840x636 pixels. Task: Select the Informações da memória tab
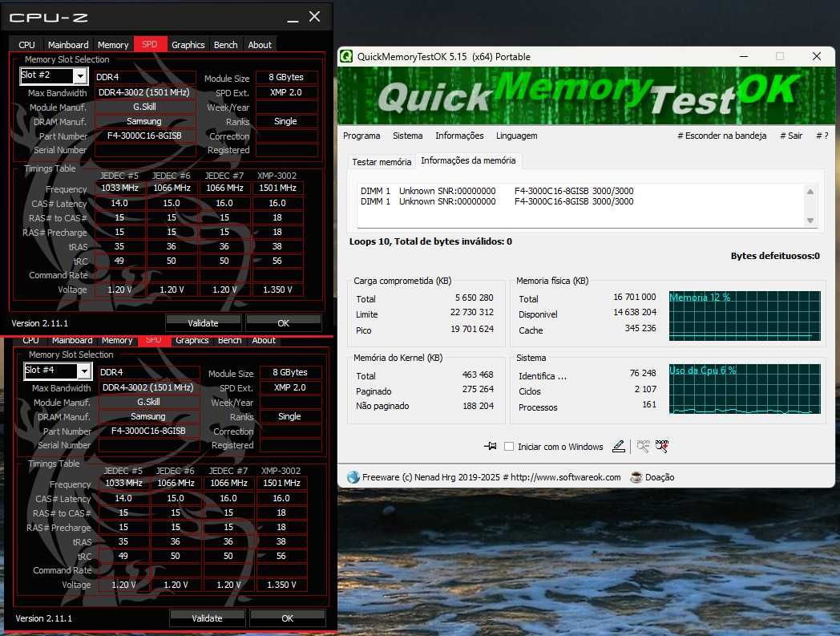tap(468, 160)
